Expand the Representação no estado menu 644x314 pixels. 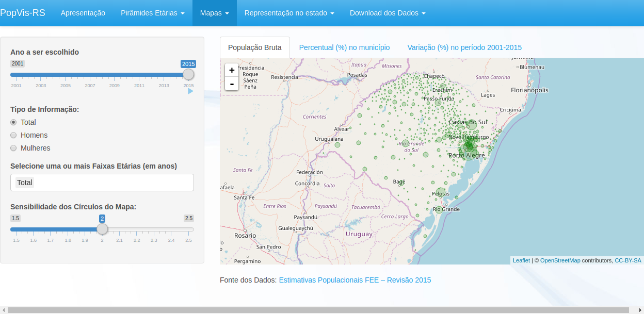point(289,12)
